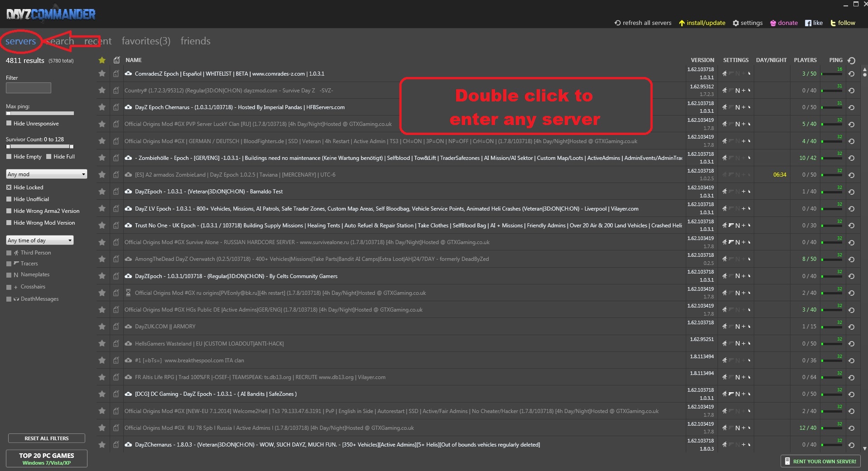
Task: Click the refresh all servers icon
Action: tap(617, 23)
